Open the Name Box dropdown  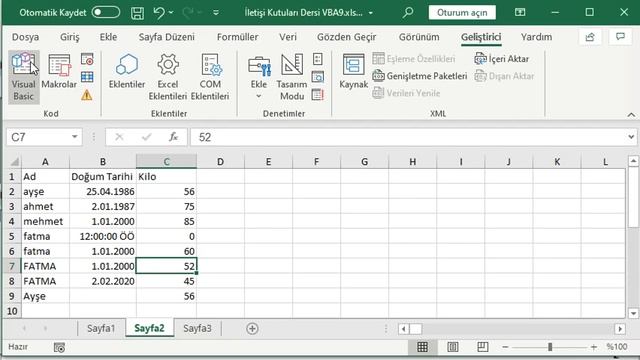tap(75, 137)
